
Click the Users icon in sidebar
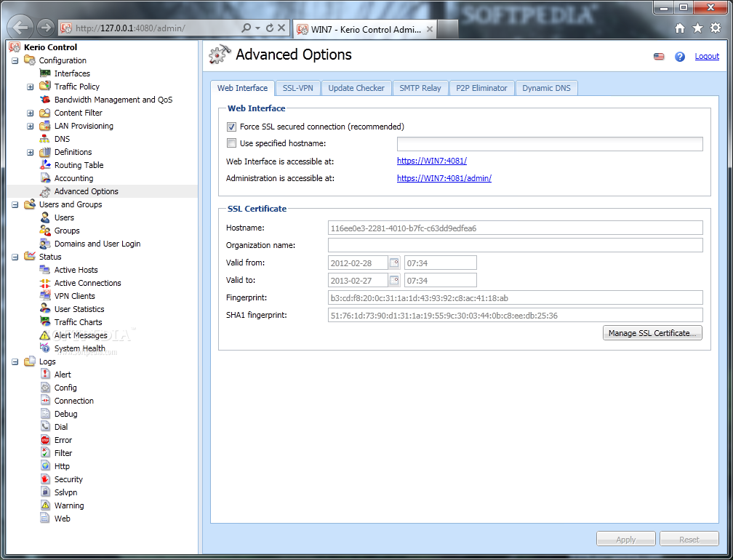point(45,217)
